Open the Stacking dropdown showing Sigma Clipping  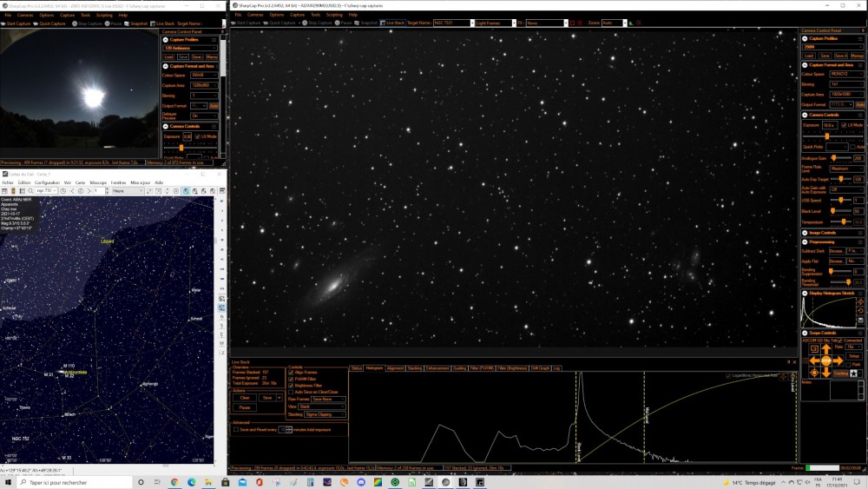pos(325,414)
